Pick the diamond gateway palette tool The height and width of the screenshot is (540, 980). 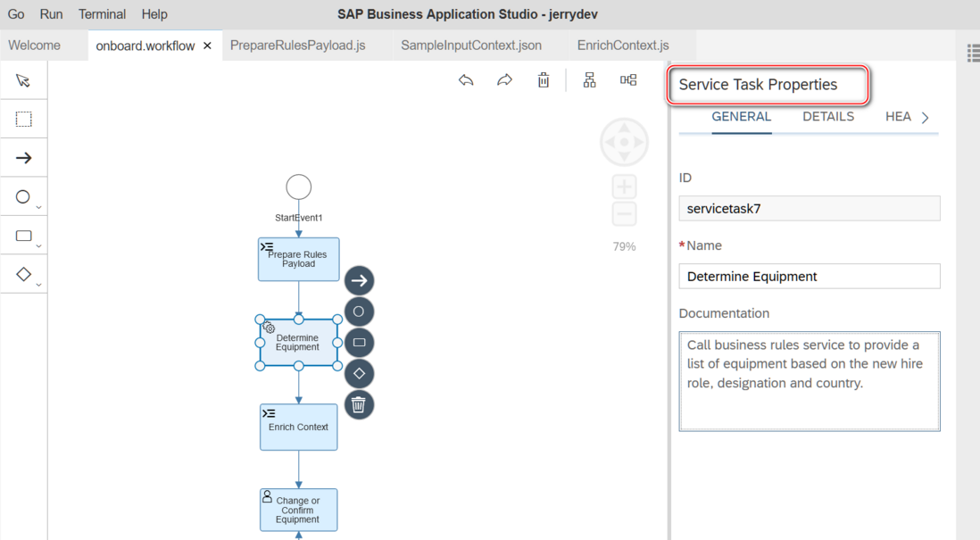[23, 274]
